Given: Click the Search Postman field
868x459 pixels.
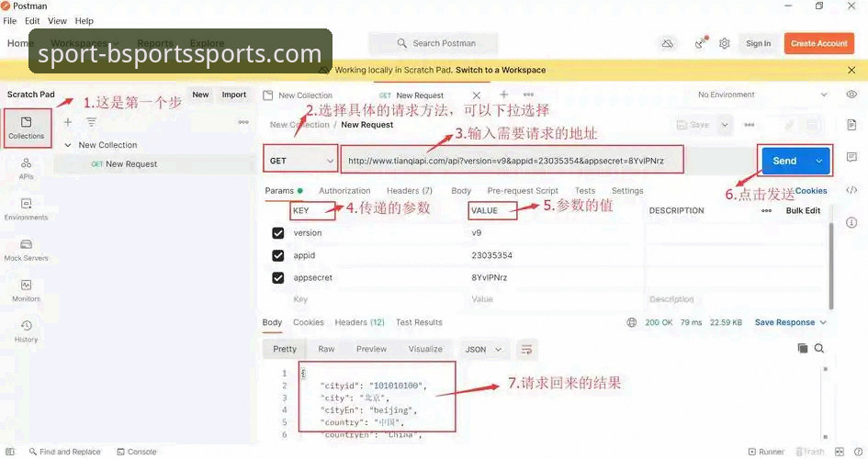Looking at the screenshot, I should point(433,43).
